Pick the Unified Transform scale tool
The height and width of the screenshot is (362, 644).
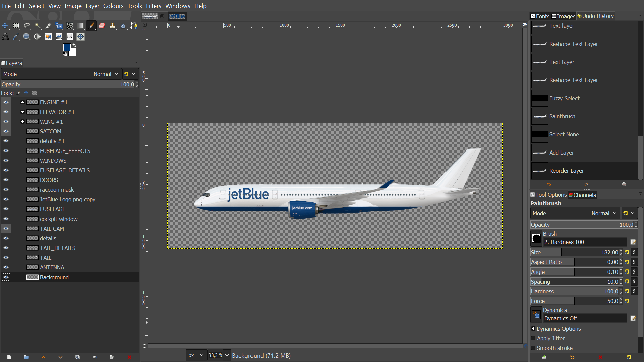point(59,26)
